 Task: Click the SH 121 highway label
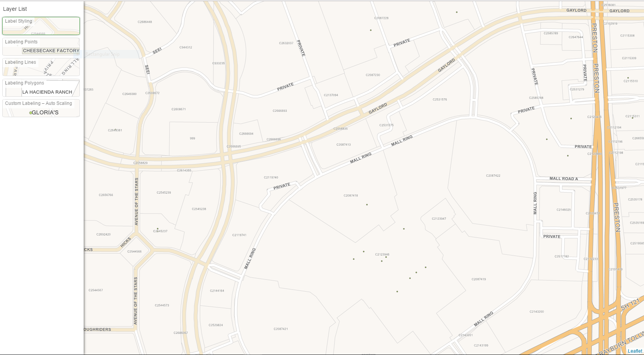pyautogui.click(x=631, y=304)
